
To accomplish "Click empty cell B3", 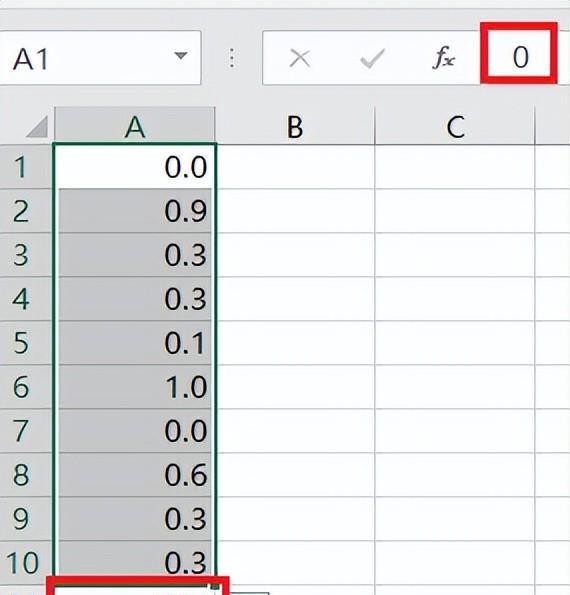I will pos(295,255).
